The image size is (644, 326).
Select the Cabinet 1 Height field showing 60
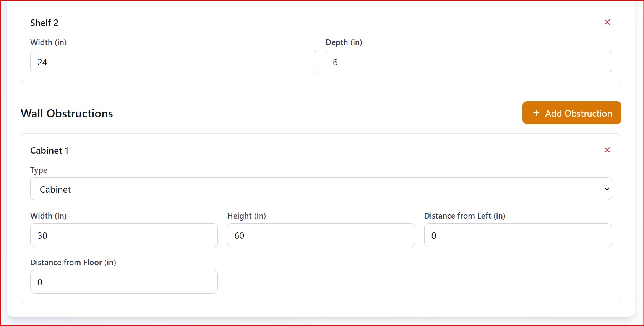(321, 235)
